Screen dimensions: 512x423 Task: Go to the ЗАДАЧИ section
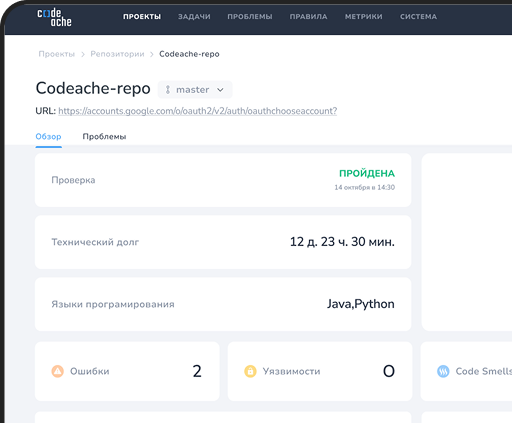[x=194, y=17]
